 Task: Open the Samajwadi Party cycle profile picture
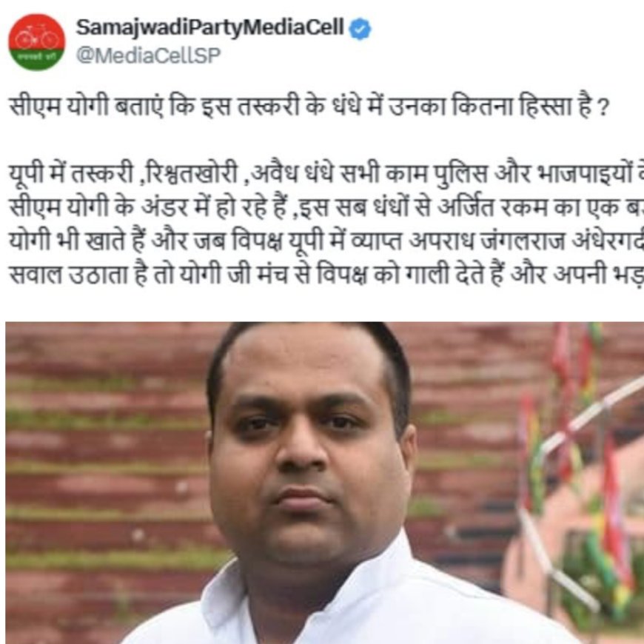pos(36,42)
